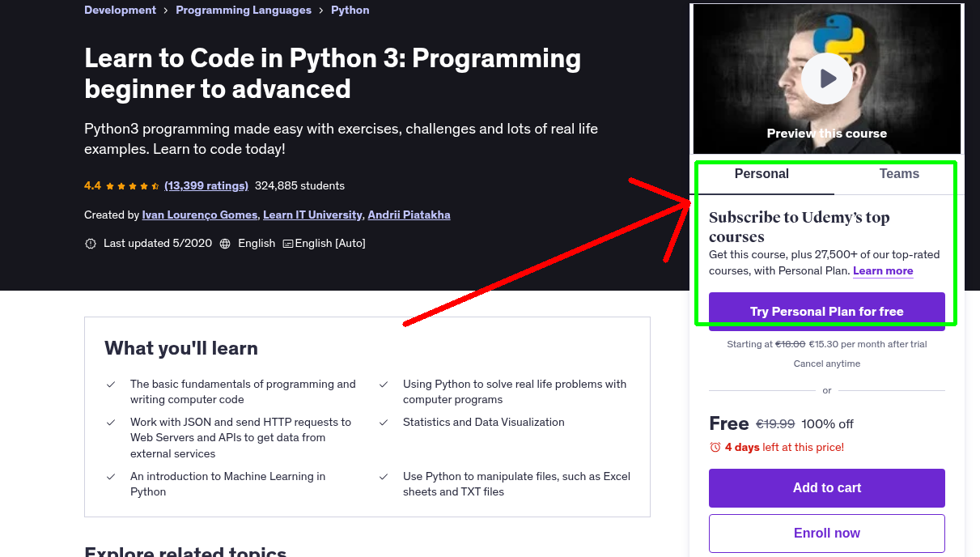This screenshot has height=557, width=980.
Task: Play the course preview video
Action: (x=827, y=79)
